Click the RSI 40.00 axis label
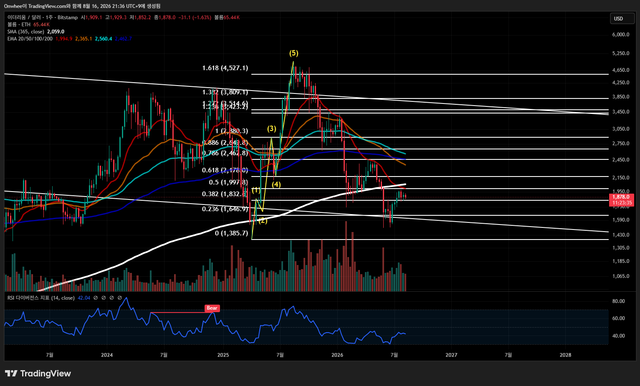The width and height of the screenshot is (640, 386). 619,336
